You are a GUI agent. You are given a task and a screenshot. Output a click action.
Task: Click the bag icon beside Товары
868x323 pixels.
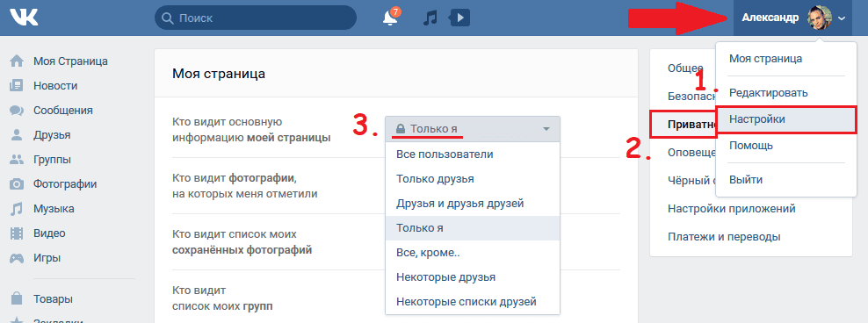pyautogui.click(x=17, y=298)
